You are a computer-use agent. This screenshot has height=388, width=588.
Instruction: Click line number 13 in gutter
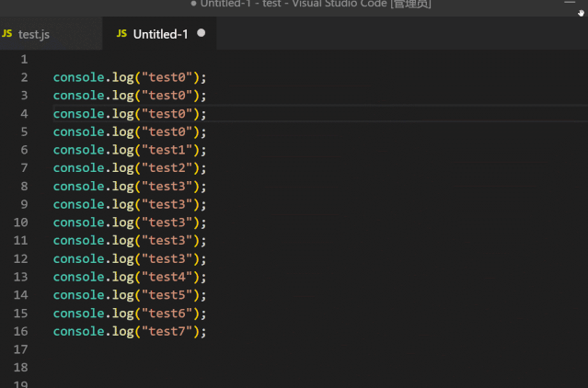tap(20, 277)
